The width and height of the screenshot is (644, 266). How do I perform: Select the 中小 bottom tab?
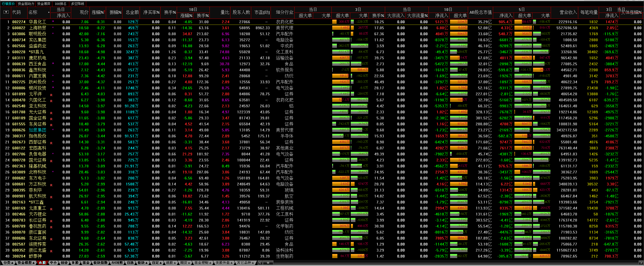click(x=53, y=263)
